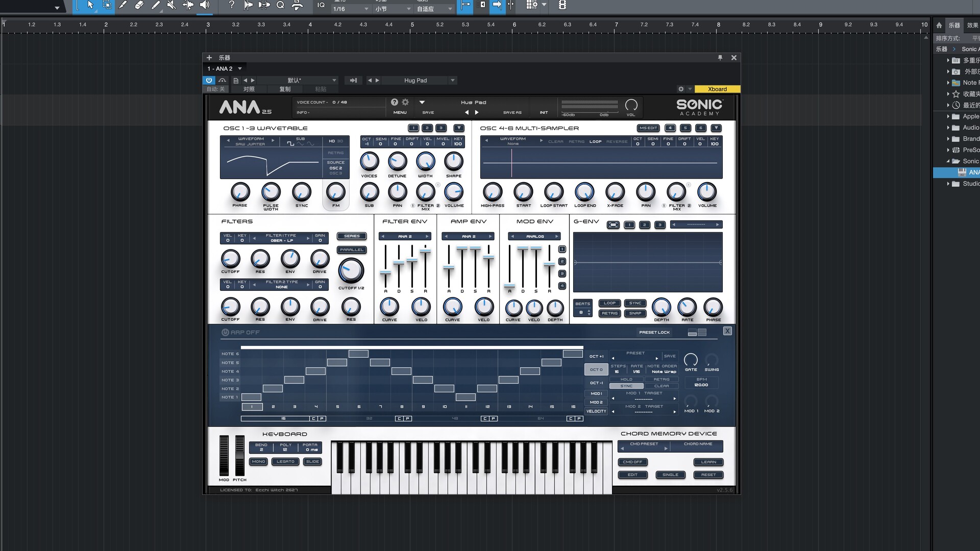Viewport: 980px width, 551px height.
Task: Select OSC 4 tab button
Action: coord(670,128)
